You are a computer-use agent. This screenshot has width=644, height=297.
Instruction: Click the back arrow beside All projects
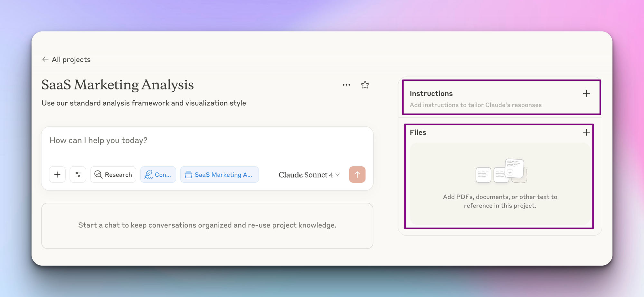(45, 59)
